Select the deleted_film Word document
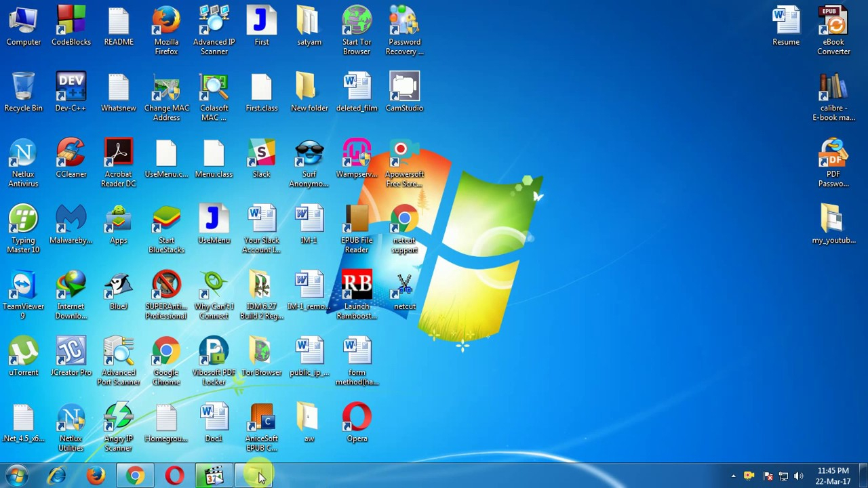This screenshot has height=488, width=868. (x=357, y=93)
